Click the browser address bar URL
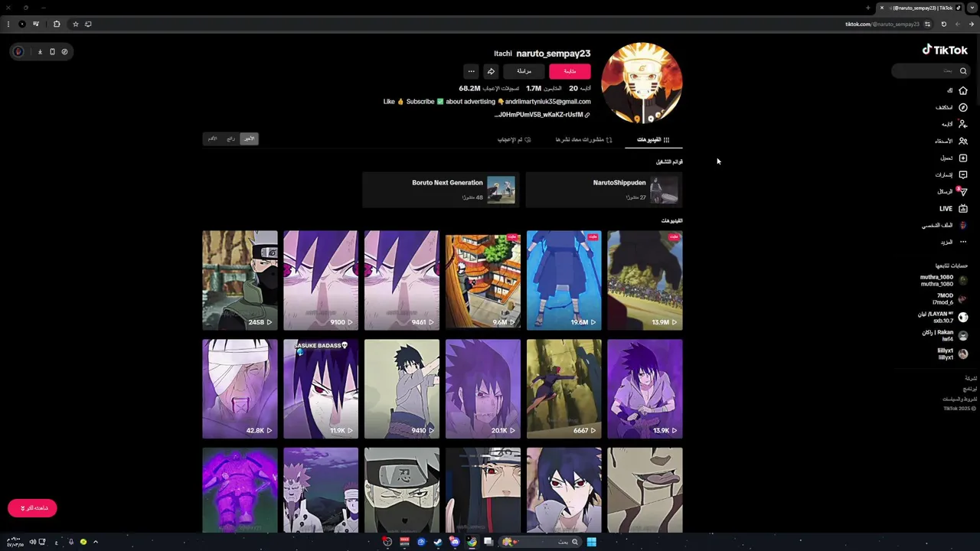The image size is (980, 551). [x=882, y=24]
